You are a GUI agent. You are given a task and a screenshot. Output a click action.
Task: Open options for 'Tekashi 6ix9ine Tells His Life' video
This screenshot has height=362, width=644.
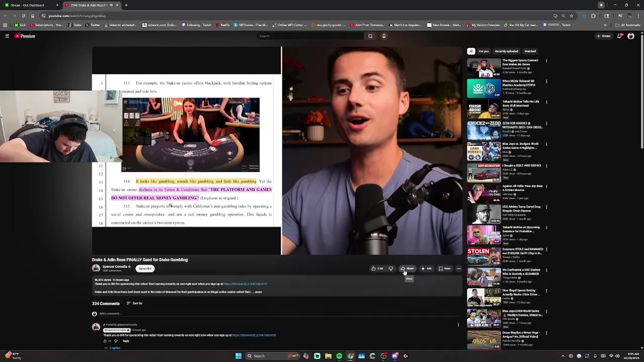pos(546,102)
